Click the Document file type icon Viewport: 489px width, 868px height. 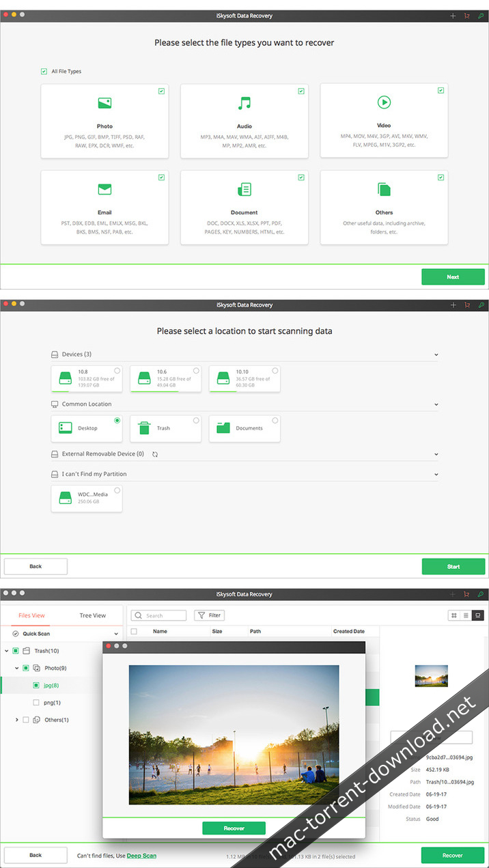click(244, 189)
